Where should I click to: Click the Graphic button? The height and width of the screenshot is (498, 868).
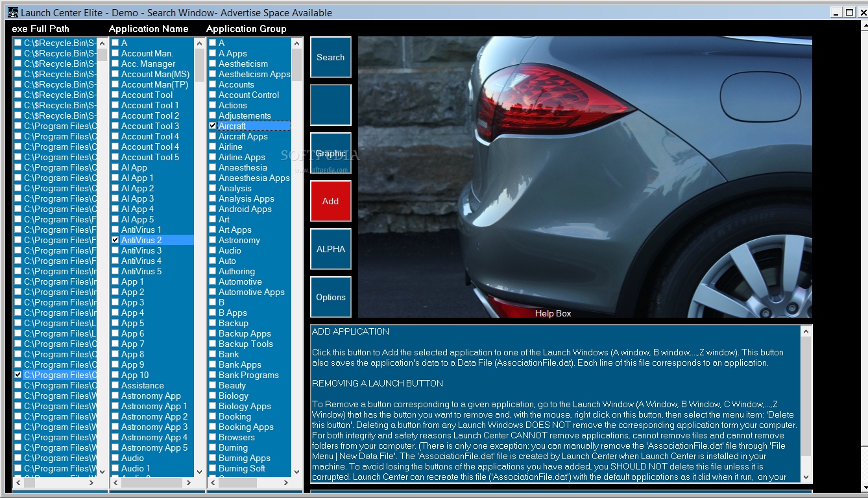pos(331,154)
